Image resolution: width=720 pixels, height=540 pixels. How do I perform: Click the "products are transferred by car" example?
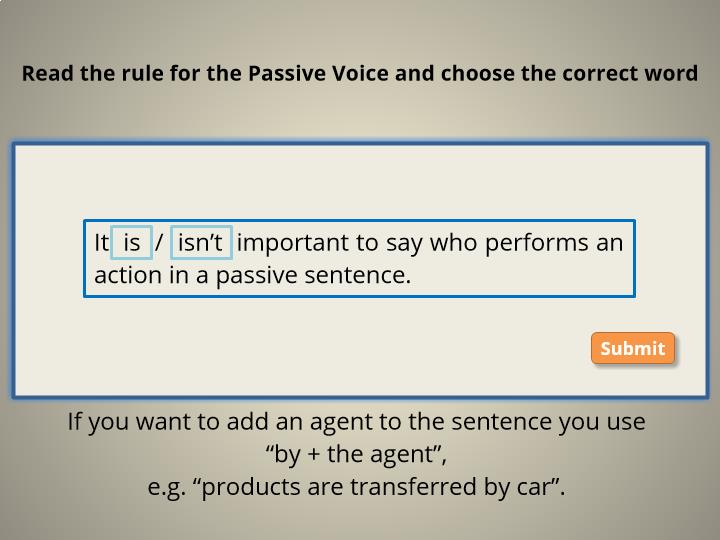356,487
